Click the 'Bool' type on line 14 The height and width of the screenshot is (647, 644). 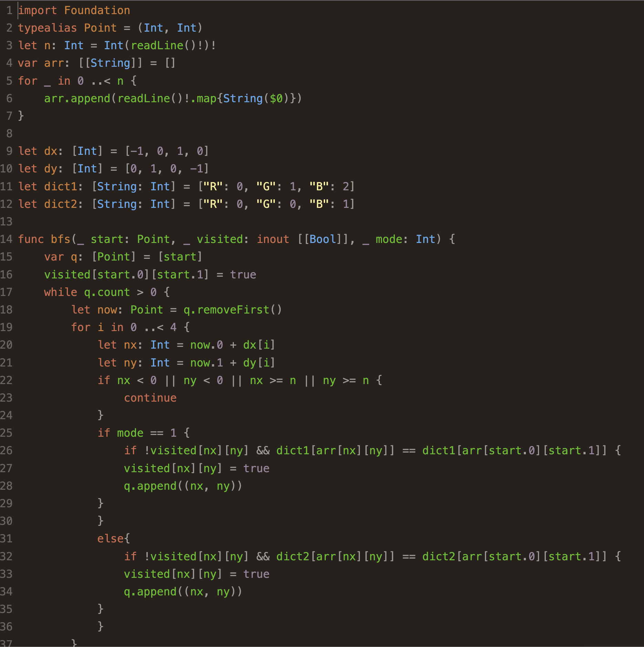pyautogui.click(x=323, y=239)
